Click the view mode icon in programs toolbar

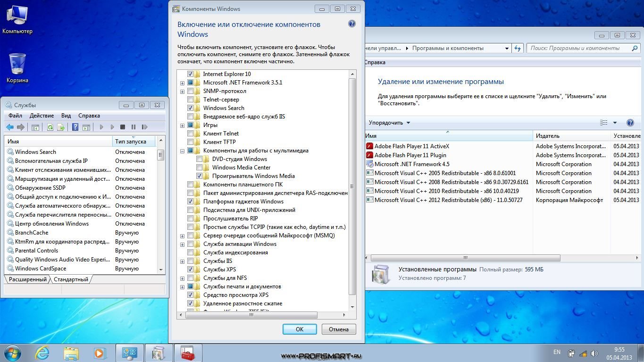click(603, 123)
